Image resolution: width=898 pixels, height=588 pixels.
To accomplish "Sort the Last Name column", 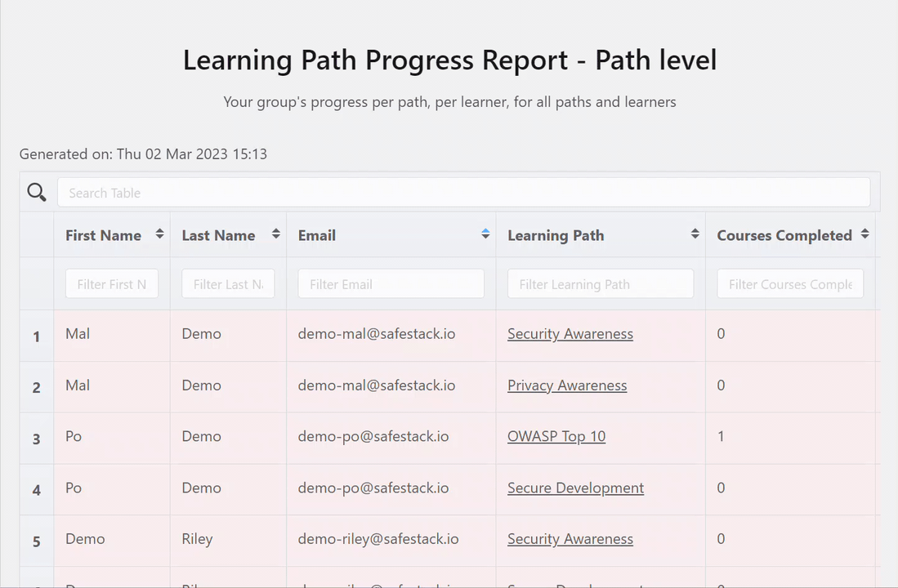I will pyautogui.click(x=275, y=235).
